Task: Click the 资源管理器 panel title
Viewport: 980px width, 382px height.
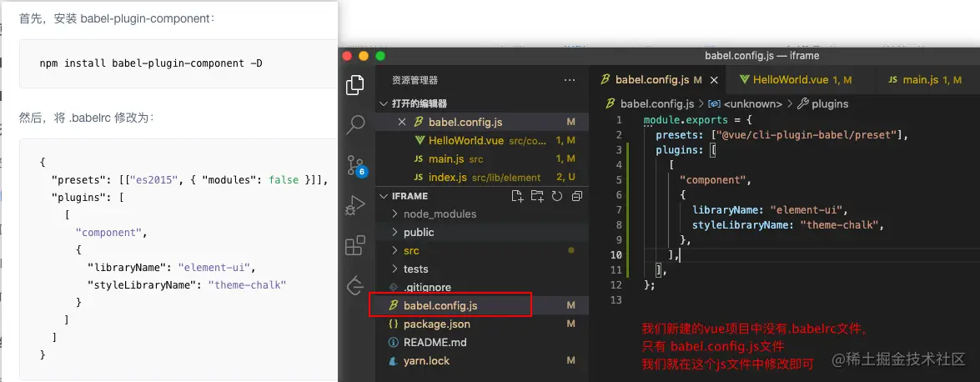Action: coord(415,80)
